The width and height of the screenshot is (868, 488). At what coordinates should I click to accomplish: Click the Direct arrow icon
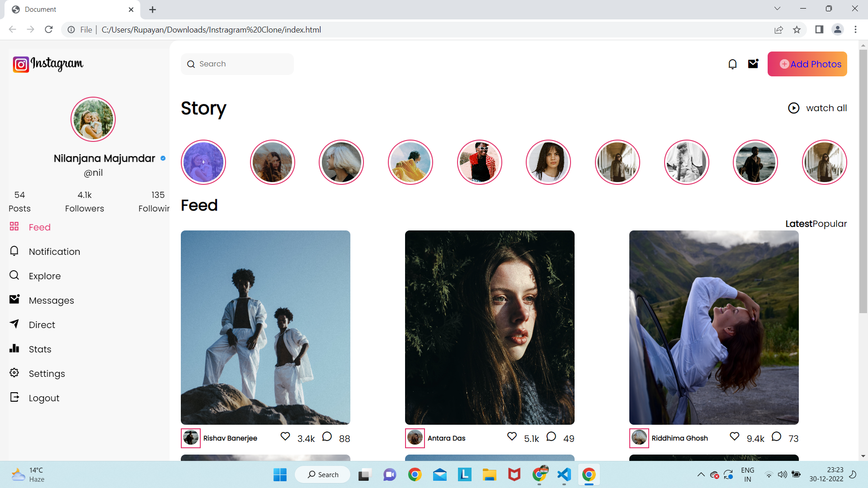click(14, 324)
